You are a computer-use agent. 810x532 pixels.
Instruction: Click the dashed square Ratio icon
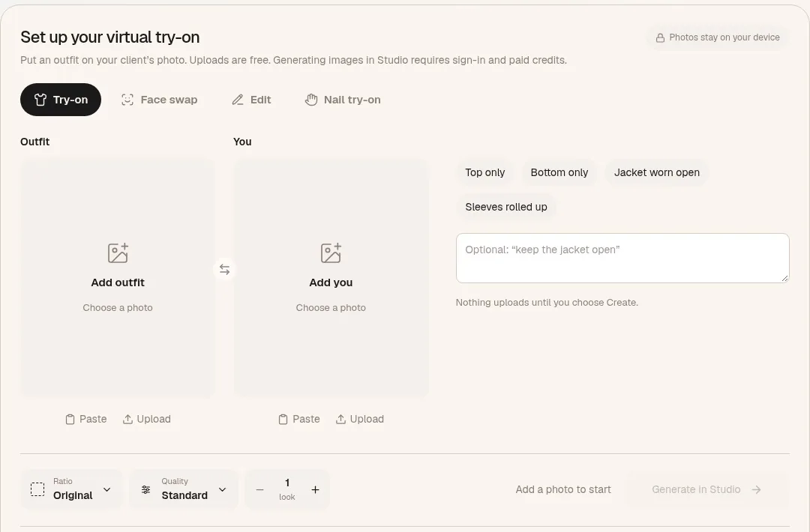pyautogui.click(x=37, y=489)
